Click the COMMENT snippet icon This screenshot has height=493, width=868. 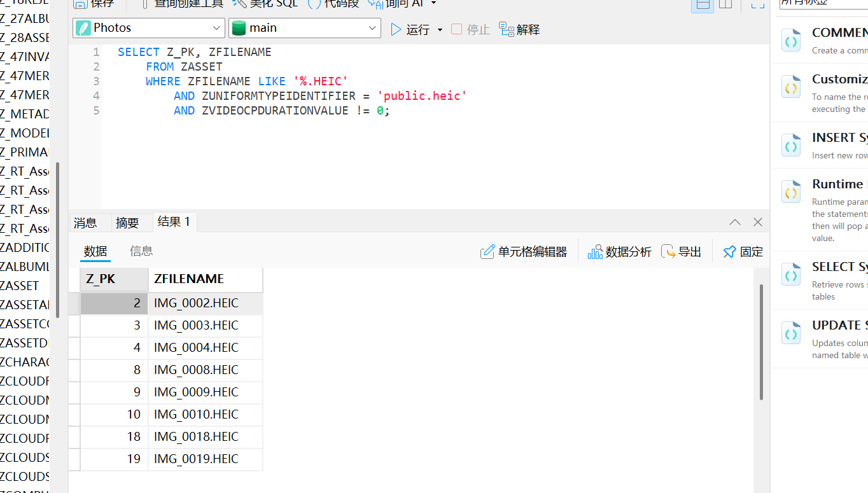tap(791, 40)
